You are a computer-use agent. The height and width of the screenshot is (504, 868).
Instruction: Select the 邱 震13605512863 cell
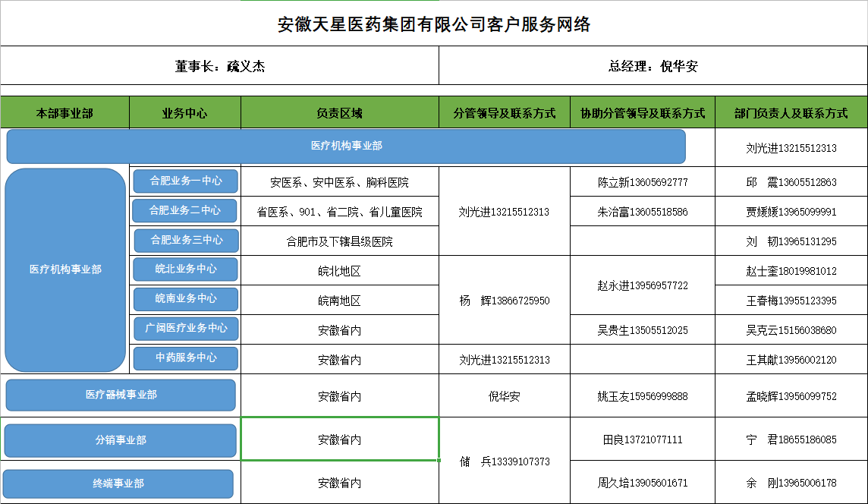[x=791, y=182]
